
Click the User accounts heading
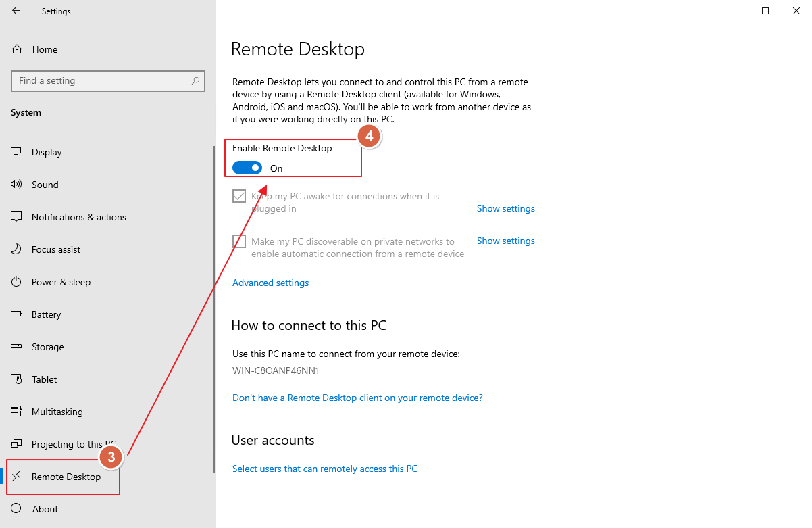(273, 440)
